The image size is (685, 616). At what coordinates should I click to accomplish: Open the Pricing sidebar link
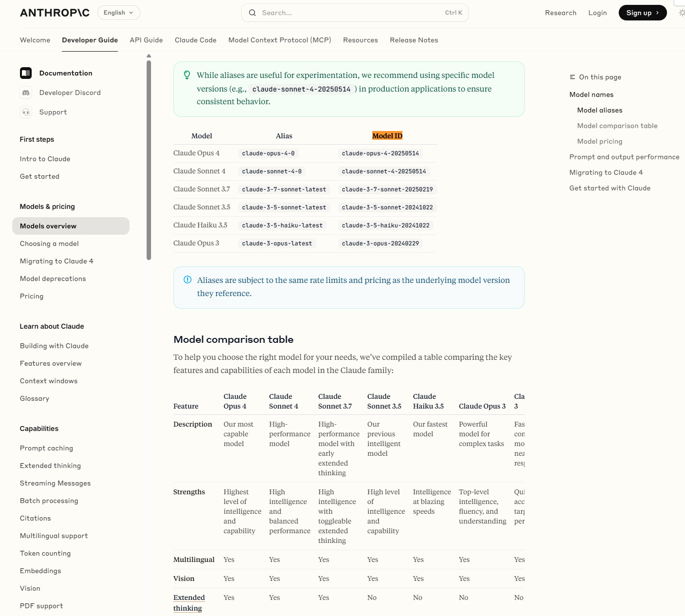[x=32, y=296]
